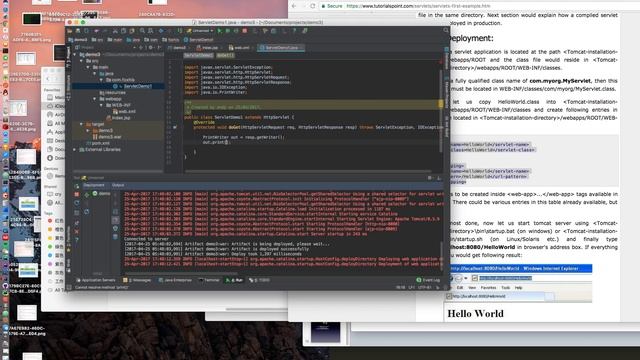
Task: Expand the External Libraries node
Action: 75,150
